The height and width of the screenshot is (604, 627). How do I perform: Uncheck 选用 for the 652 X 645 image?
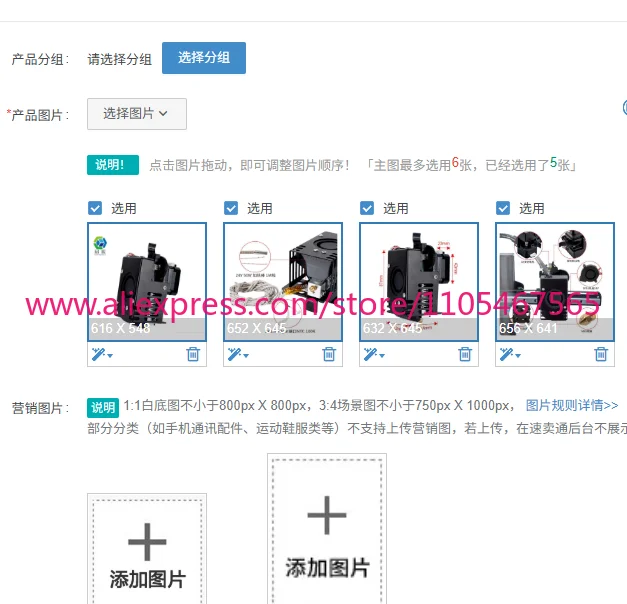coord(231,208)
